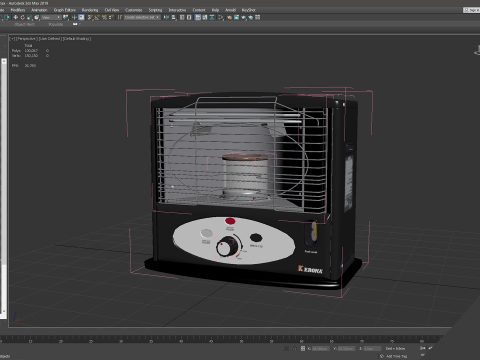Open the viewport [+] general menu
This screenshot has height=360, width=480.
pyautogui.click(x=12, y=39)
